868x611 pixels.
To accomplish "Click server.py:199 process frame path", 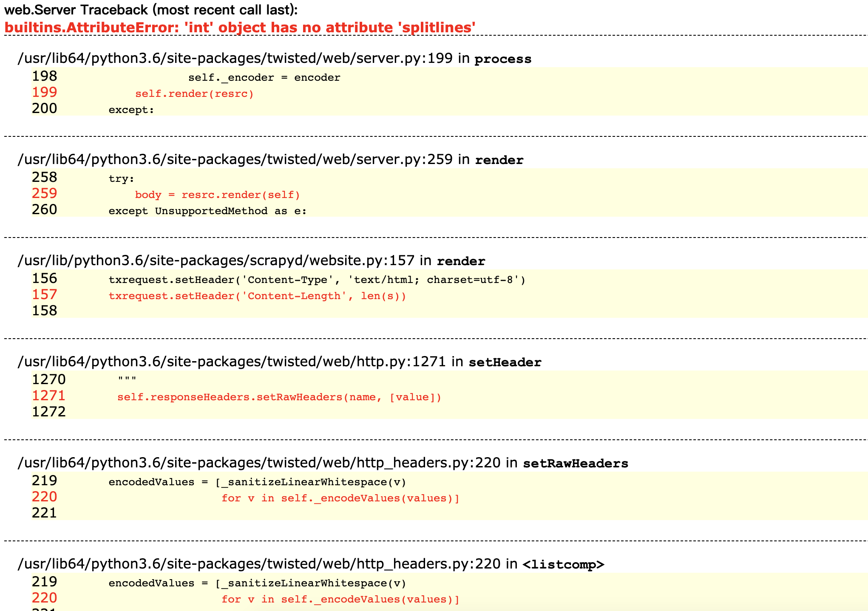I will tap(274, 58).
